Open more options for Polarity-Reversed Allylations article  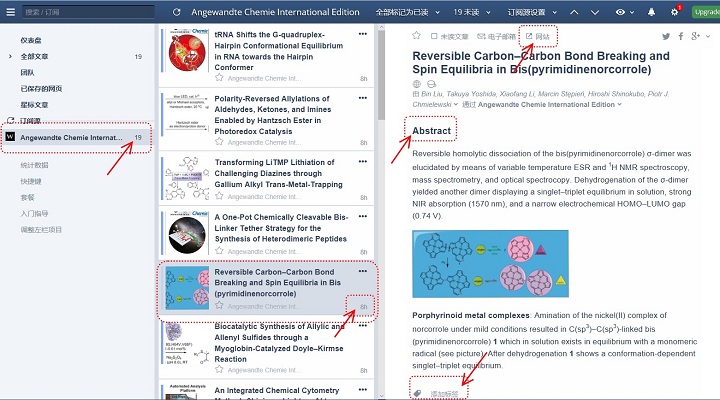pyautogui.click(x=363, y=98)
